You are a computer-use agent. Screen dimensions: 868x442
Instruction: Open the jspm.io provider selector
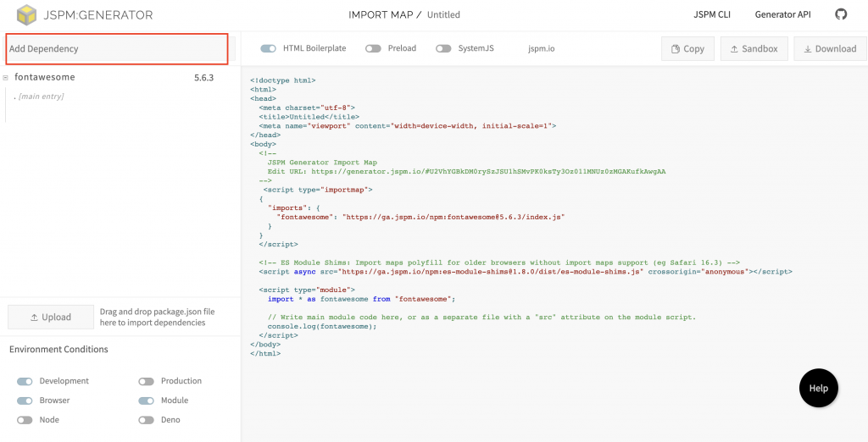tap(541, 48)
